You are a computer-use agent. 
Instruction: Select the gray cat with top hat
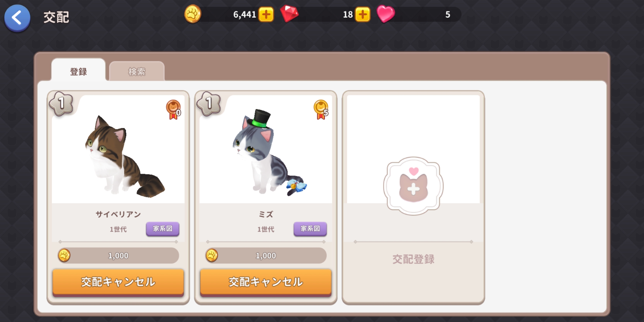click(x=268, y=153)
